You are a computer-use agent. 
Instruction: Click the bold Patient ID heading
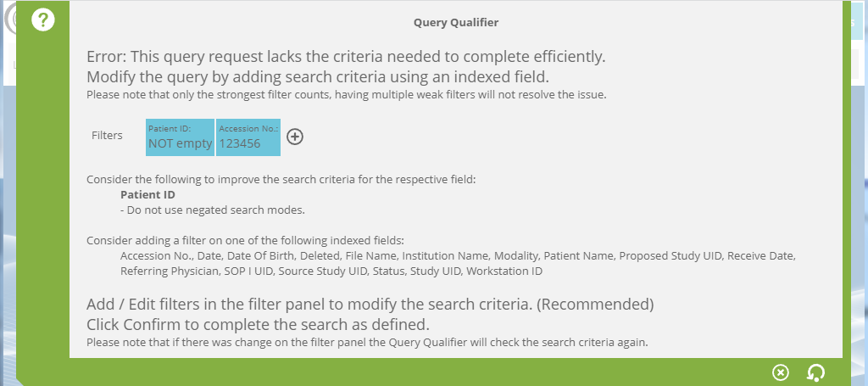click(147, 194)
